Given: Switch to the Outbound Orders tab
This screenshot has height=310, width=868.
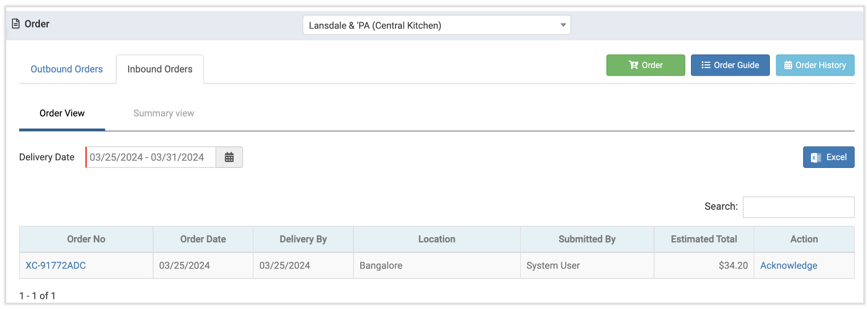Looking at the screenshot, I should [66, 69].
